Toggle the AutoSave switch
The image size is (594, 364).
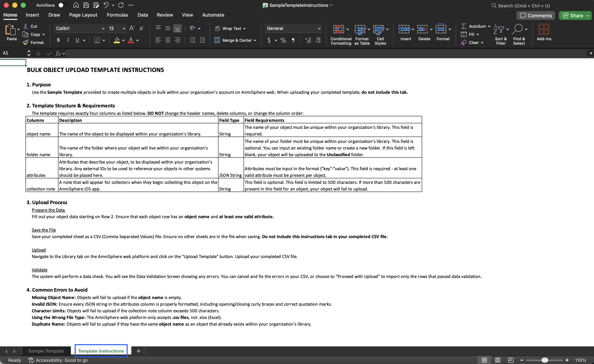point(62,5)
